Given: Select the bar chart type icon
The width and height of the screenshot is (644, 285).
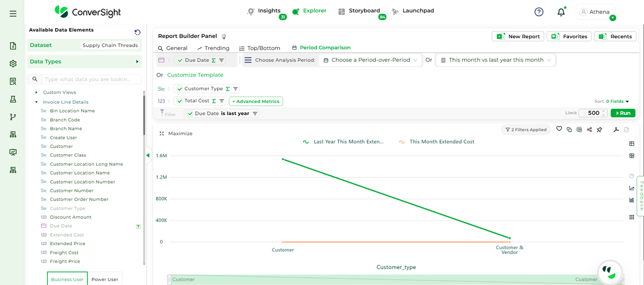Looking at the screenshot, I should click(x=631, y=200).
